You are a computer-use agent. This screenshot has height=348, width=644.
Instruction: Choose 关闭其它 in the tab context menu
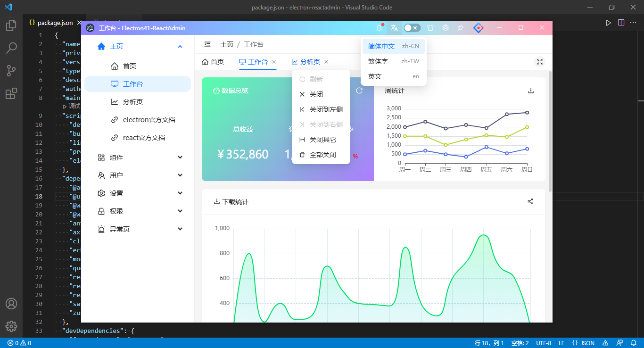321,140
